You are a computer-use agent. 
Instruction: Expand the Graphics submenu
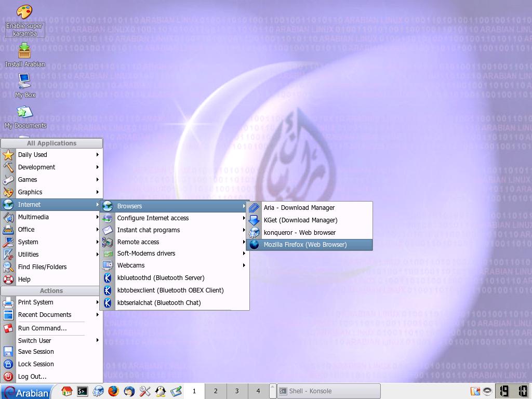51,192
